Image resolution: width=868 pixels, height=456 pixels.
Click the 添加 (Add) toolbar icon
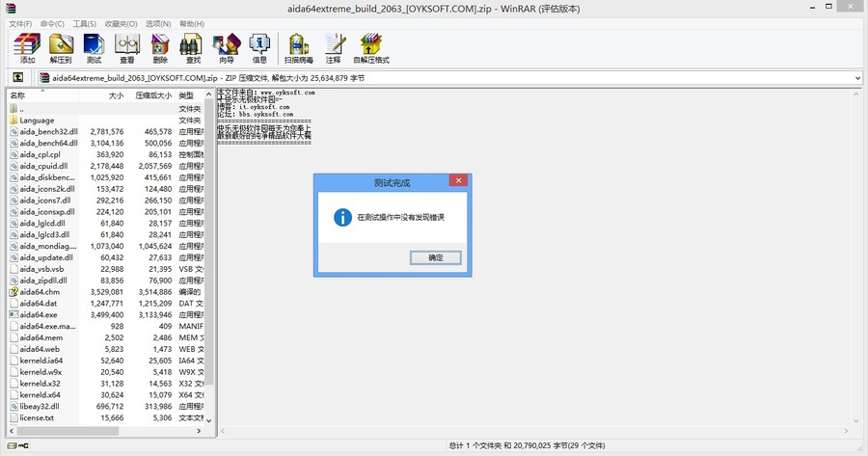click(28, 47)
